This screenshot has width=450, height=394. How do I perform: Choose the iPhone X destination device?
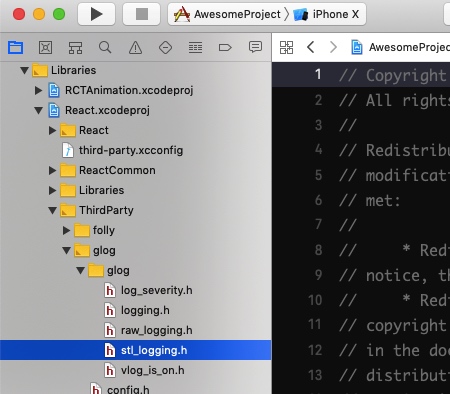coord(326,14)
